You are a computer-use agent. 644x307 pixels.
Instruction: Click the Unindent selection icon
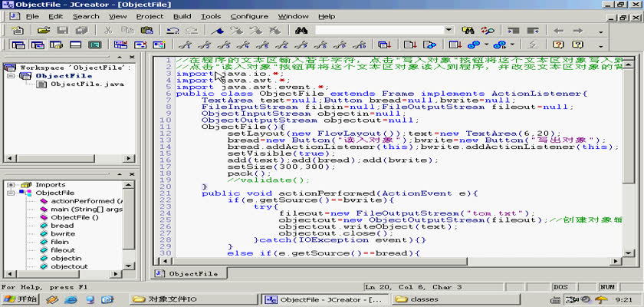click(x=533, y=31)
